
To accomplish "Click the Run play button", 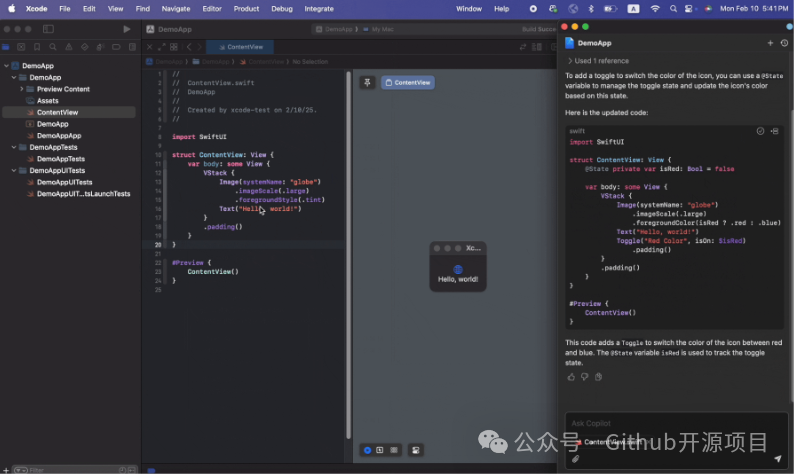I will pyautogui.click(x=127, y=29).
